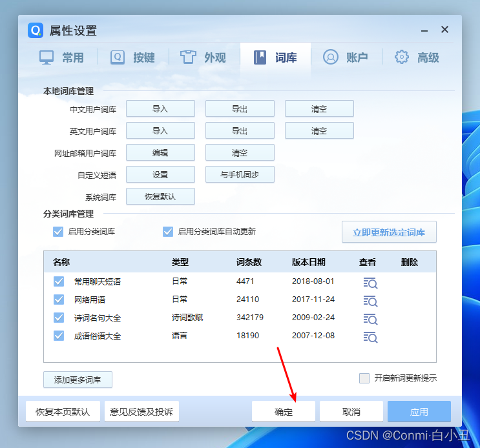Click the monitor icon of 常用 tab
Viewport: 480px width, 448px height.
pos(47,57)
